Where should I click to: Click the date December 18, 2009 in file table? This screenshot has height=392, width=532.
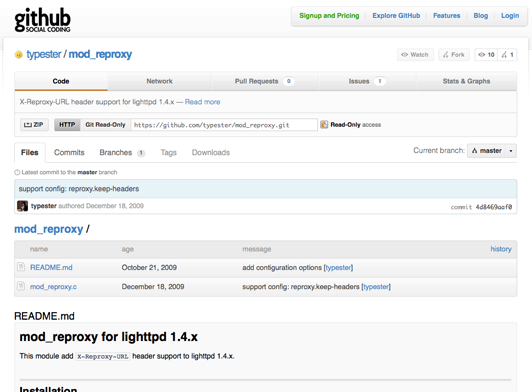click(x=153, y=287)
